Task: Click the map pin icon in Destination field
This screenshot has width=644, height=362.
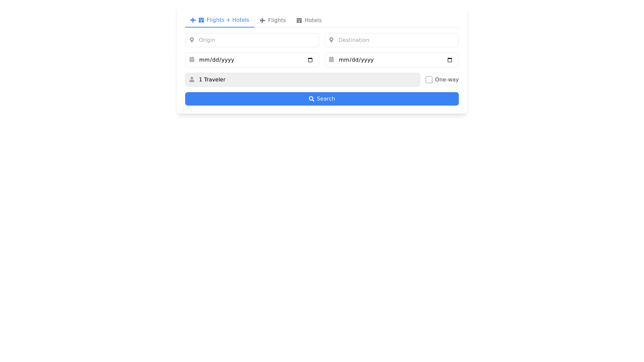Action: point(331,40)
